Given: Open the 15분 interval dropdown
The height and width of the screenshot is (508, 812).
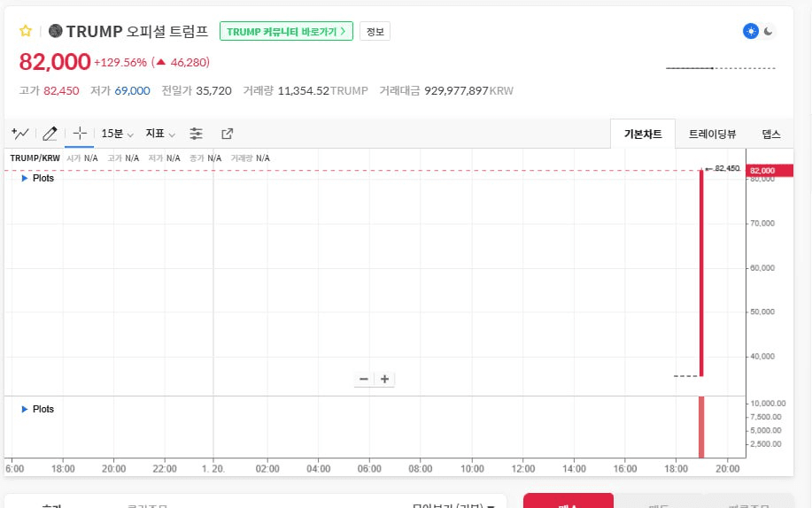Looking at the screenshot, I should pos(117,134).
